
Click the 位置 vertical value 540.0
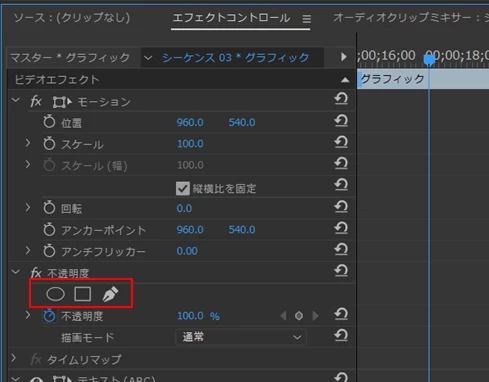242,122
